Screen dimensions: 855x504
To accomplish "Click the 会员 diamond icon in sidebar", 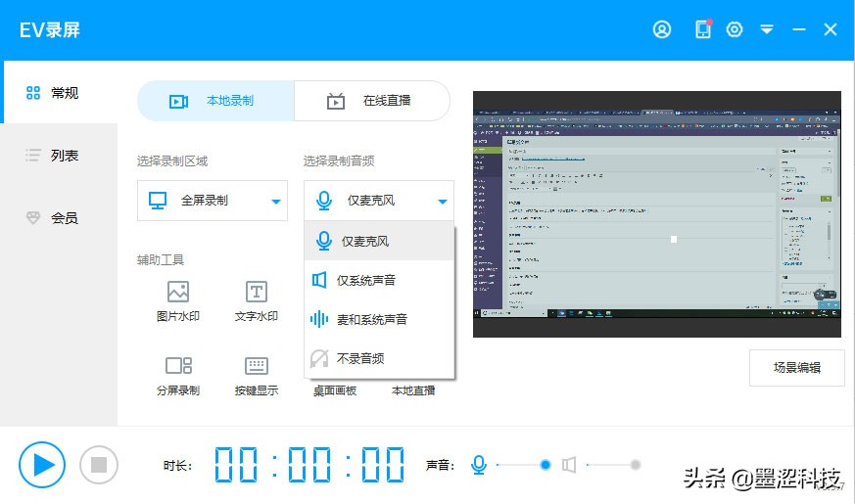I will coord(33,218).
